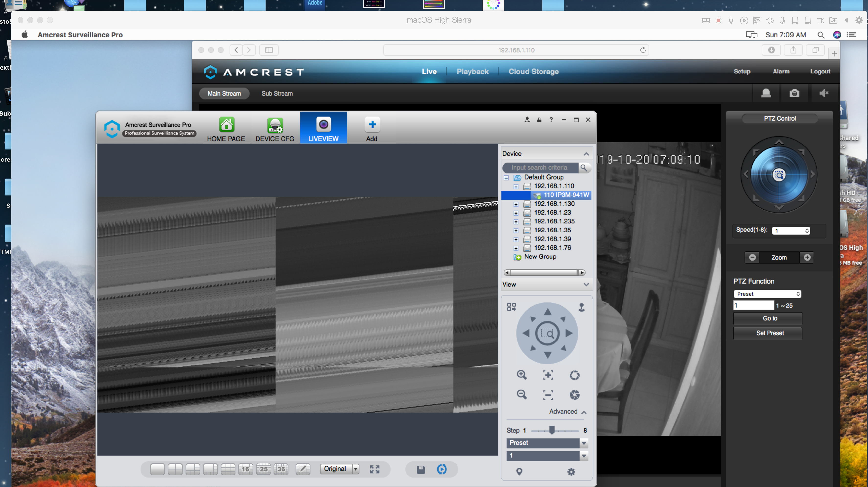
Task: Collapse Default Group tree node
Action: [506, 177]
